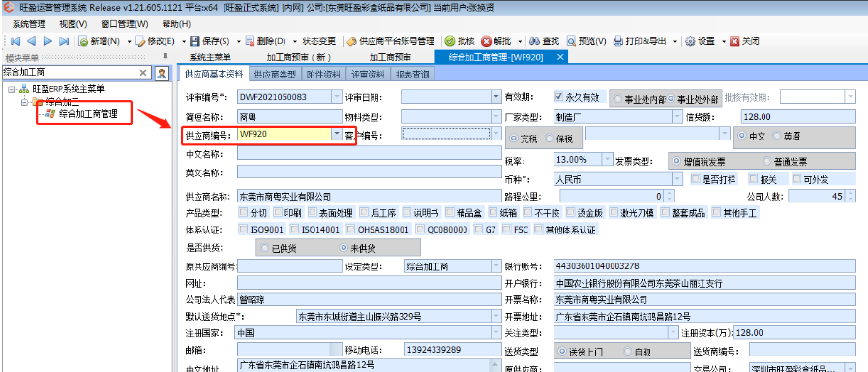The image size is (868, 372).
Task: Check the FSC certification box
Action: click(x=506, y=229)
